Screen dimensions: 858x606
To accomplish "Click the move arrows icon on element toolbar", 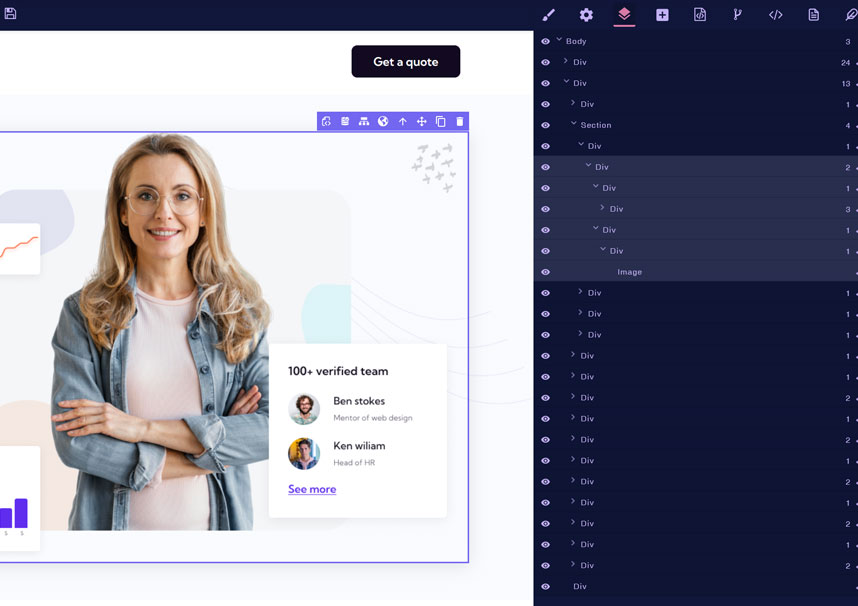I will (422, 121).
